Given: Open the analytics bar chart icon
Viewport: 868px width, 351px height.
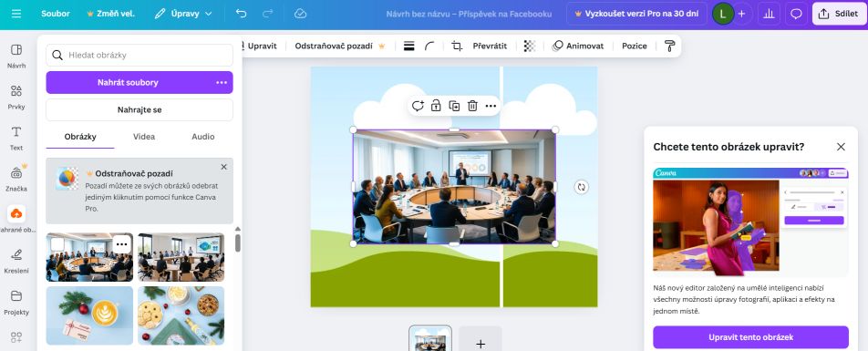Looking at the screenshot, I should pos(769,14).
